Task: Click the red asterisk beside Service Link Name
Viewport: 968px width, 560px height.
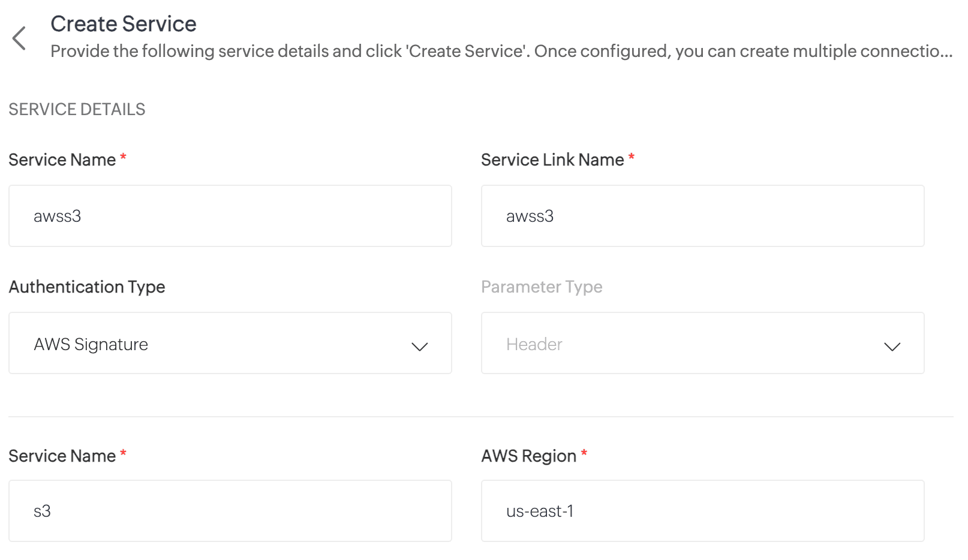Action: coord(631,157)
